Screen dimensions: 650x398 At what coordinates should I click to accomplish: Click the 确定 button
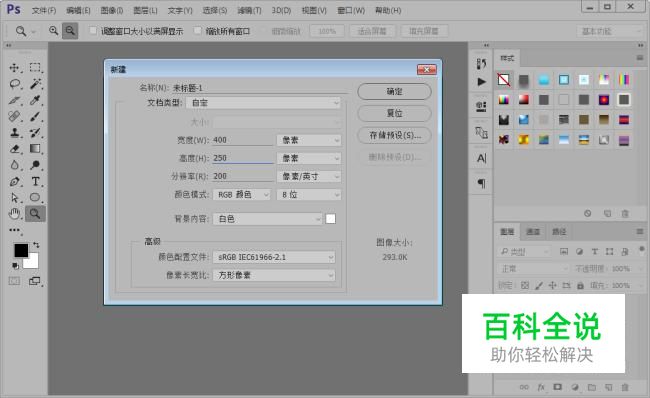pos(394,92)
